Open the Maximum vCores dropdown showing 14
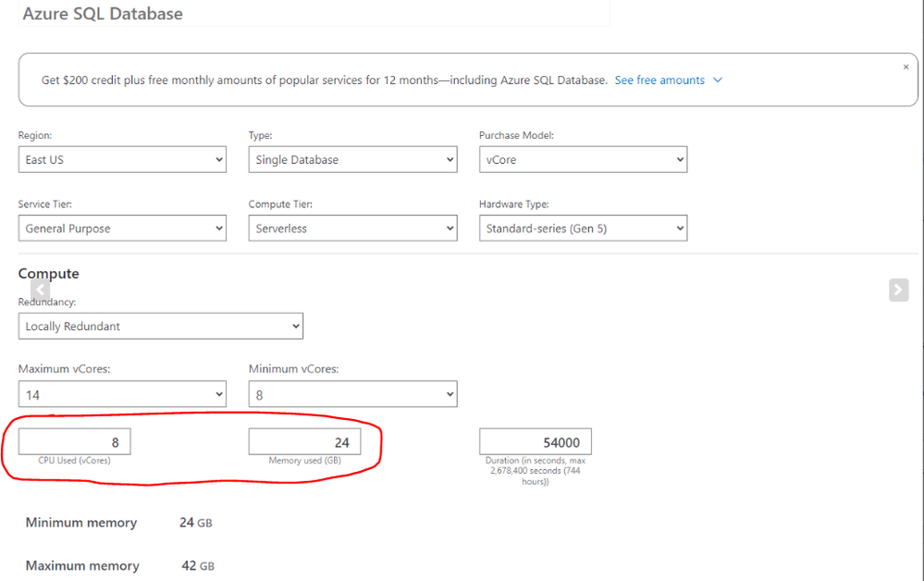Image resolution: width=924 pixels, height=581 pixels. (122, 395)
